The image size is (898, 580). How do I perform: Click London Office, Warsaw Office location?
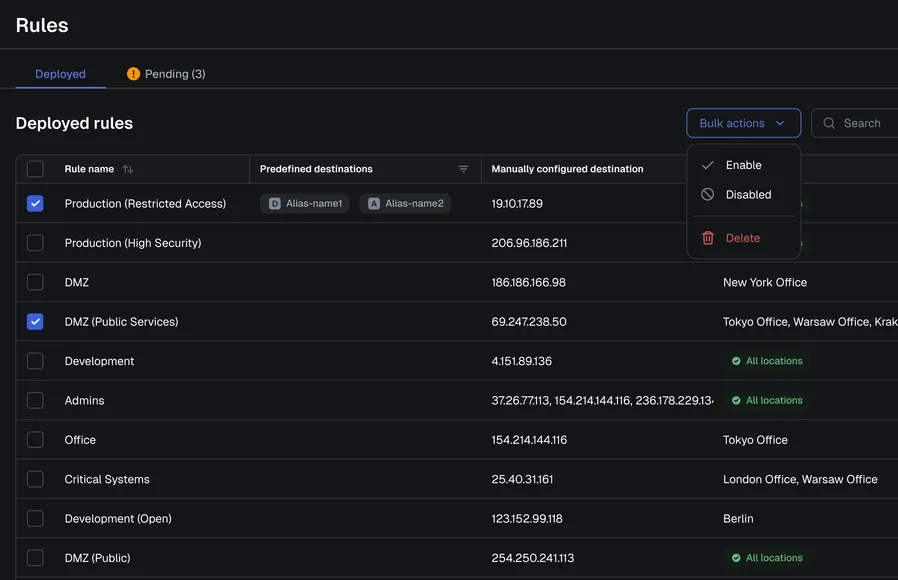pos(800,479)
